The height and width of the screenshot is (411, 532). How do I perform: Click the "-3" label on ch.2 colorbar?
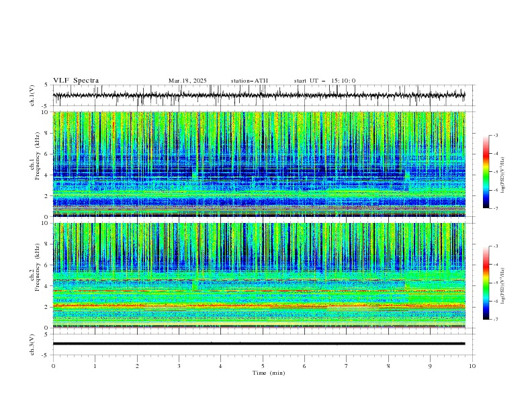(x=496, y=246)
